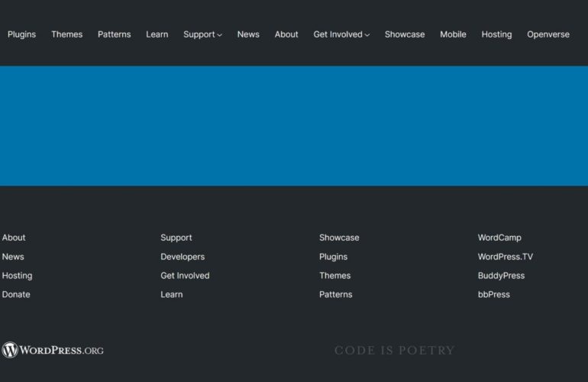Open Patterns in the top navigation bar
This screenshot has height=382, width=588.
[x=115, y=34]
